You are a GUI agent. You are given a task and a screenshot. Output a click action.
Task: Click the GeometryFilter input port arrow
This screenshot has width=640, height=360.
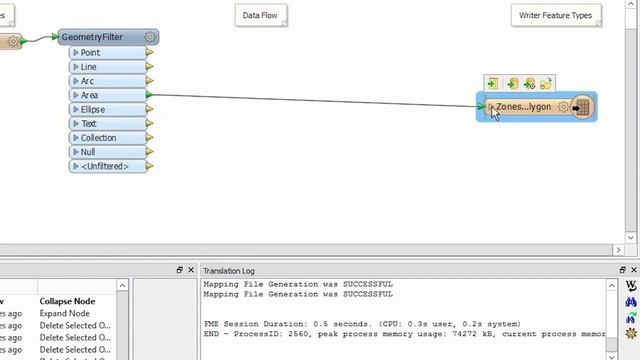(x=55, y=37)
